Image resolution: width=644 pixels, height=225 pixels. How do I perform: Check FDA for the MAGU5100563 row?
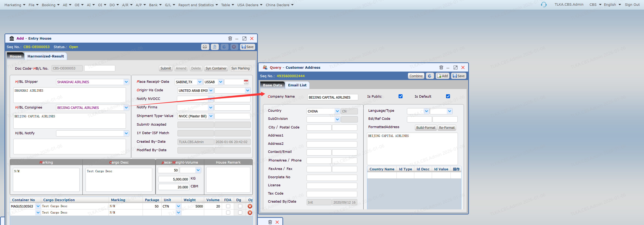[228, 206]
